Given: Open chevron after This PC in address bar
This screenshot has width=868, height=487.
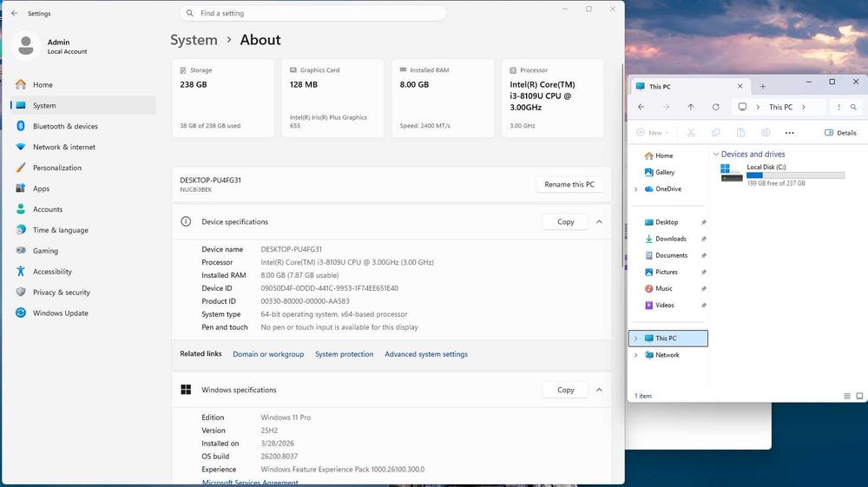Looking at the screenshot, I should pyautogui.click(x=804, y=107).
